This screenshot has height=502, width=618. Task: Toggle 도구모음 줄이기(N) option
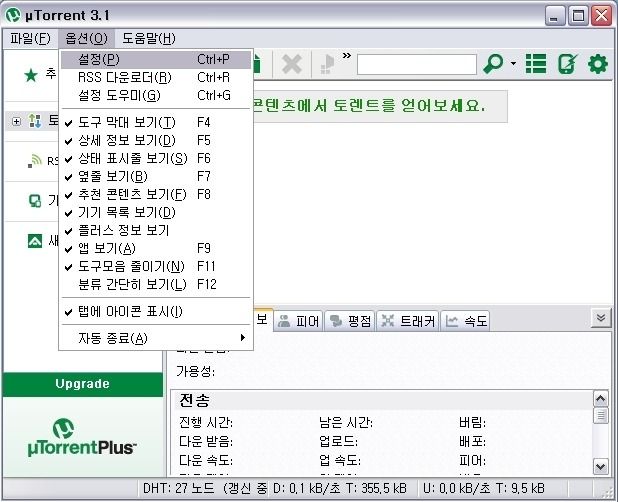[x=156, y=267]
